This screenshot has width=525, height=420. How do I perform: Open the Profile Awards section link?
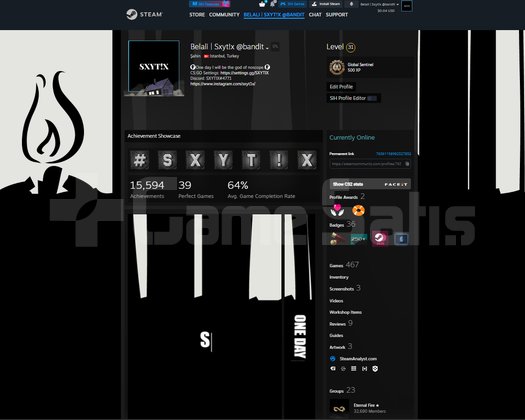pyautogui.click(x=347, y=197)
